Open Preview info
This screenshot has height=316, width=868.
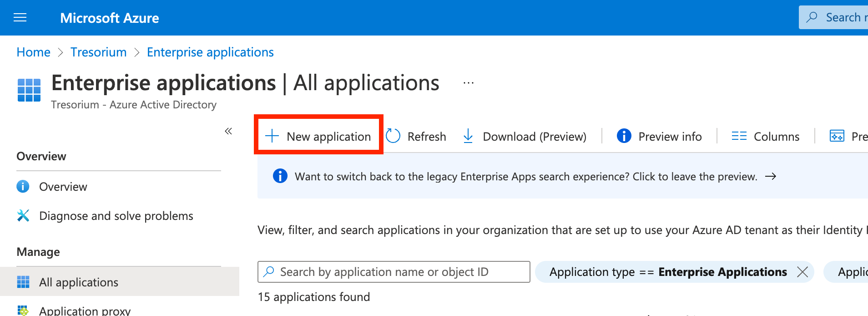pyautogui.click(x=659, y=136)
